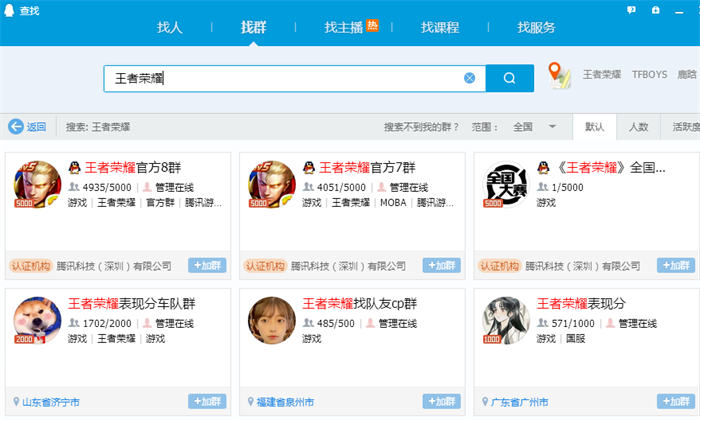Click the feedback icon in title bar
Image resolution: width=701 pixels, height=435 pixels.
(x=631, y=10)
